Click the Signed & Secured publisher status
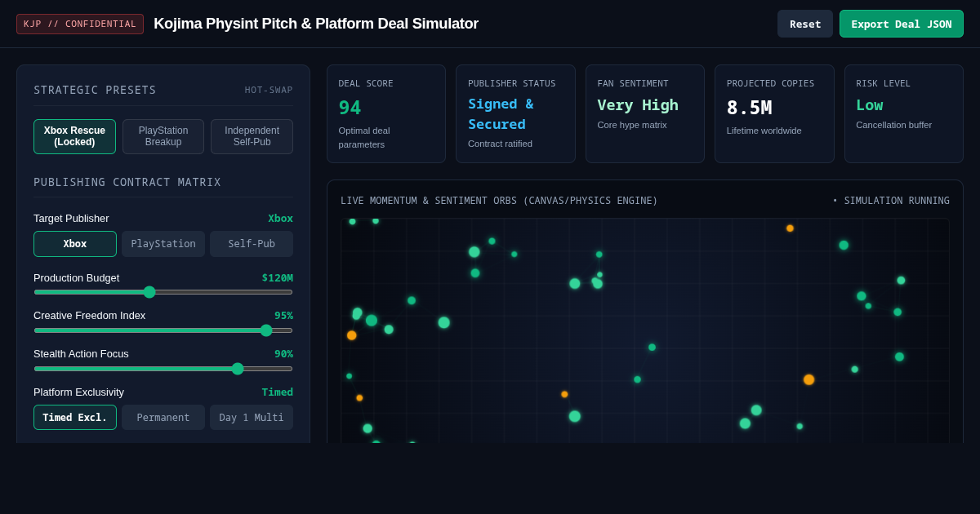 [501, 114]
